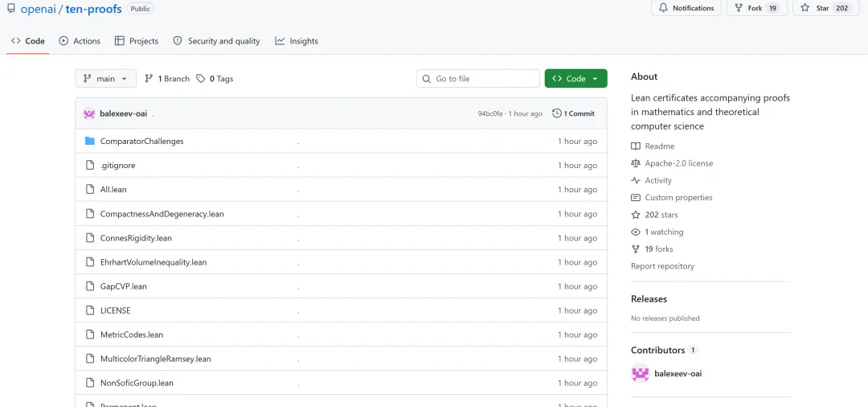Viewport: 868px width, 407px height.
Task: Expand the main branch dropdown
Action: pos(105,79)
